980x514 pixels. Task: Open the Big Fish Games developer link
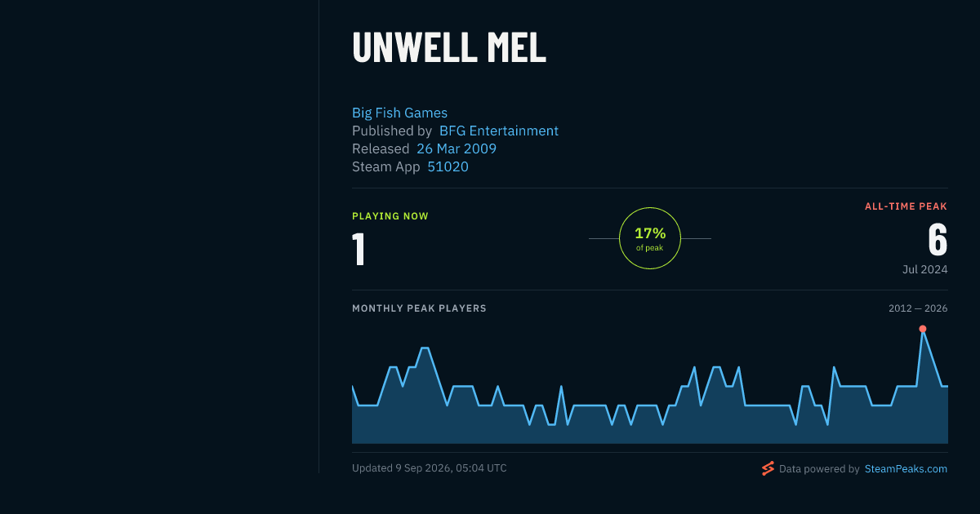(x=399, y=113)
